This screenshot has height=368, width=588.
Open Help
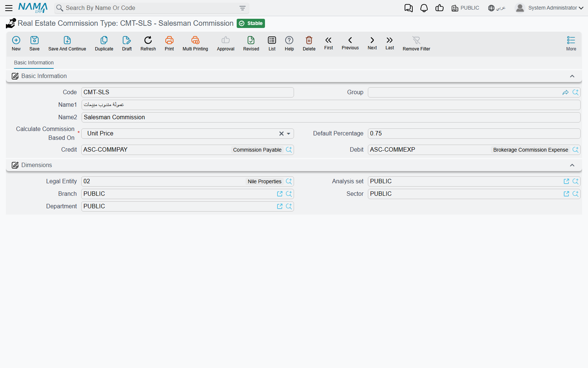point(289,43)
